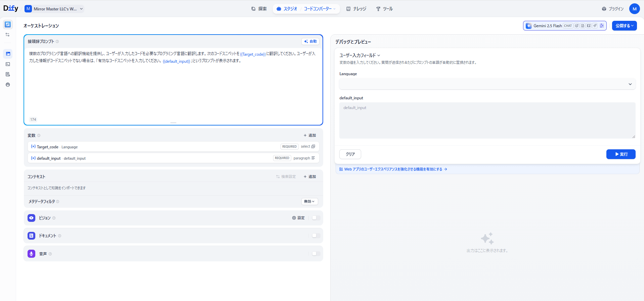
Task: Click the M user avatar
Action: [634, 9]
